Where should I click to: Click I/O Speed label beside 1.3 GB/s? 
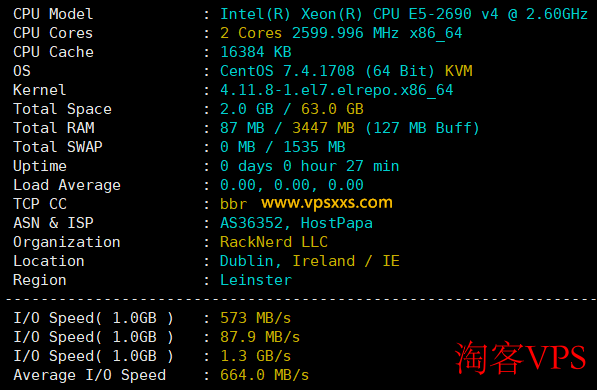[x=93, y=356]
